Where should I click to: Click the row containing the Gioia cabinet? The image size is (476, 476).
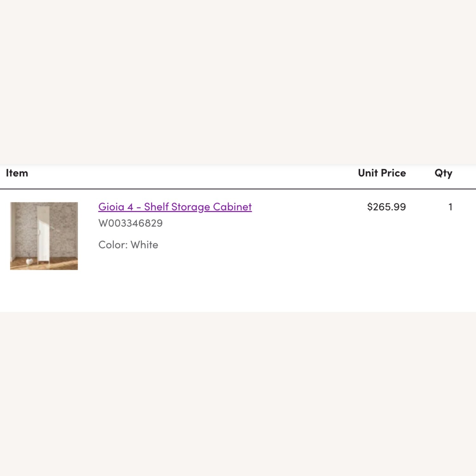[238, 235]
